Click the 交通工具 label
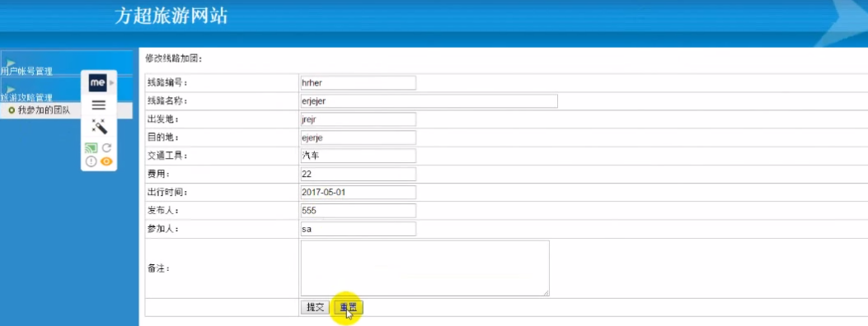The height and width of the screenshot is (326, 868). [x=167, y=156]
